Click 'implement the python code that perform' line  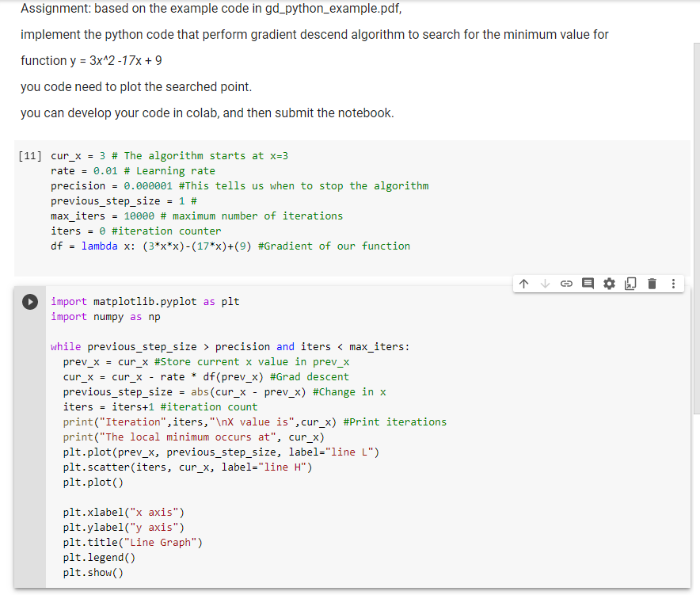[x=314, y=34]
